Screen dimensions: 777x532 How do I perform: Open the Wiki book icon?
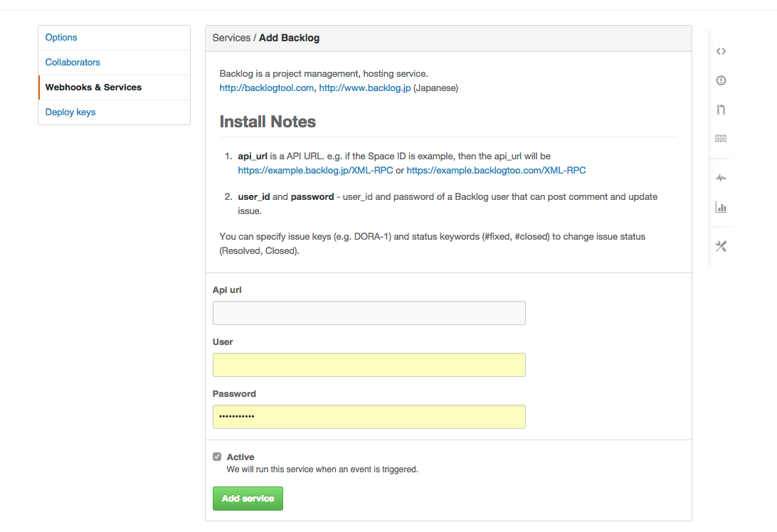[x=721, y=139]
